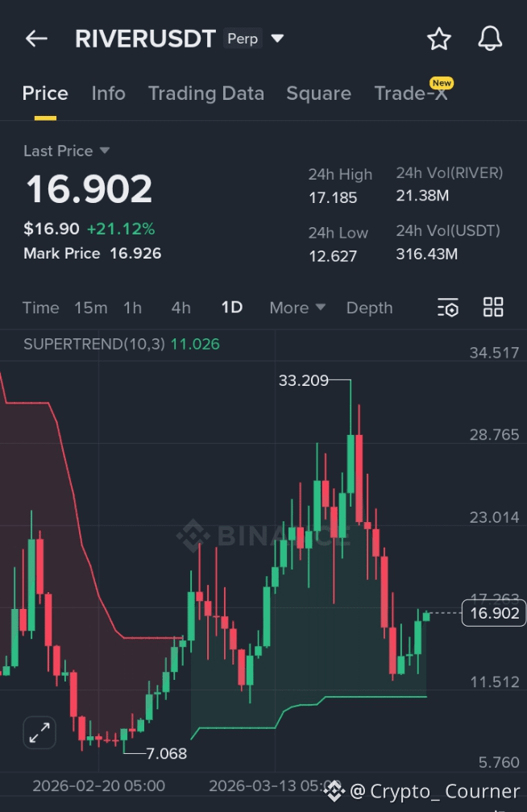The height and width of the screenshot is (812, 527).
Task: Tap the 23.014 price axis label
Action: click(494, 517)
